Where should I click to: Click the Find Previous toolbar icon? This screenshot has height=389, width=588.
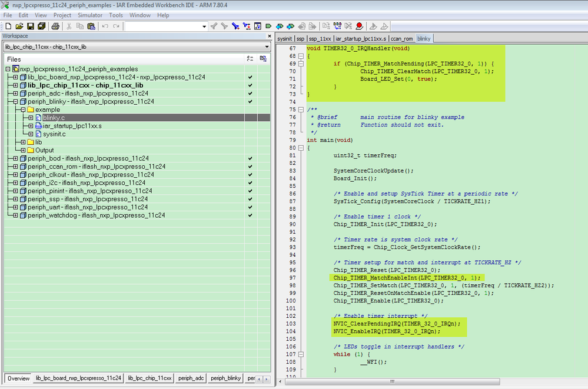coord(214,26)
